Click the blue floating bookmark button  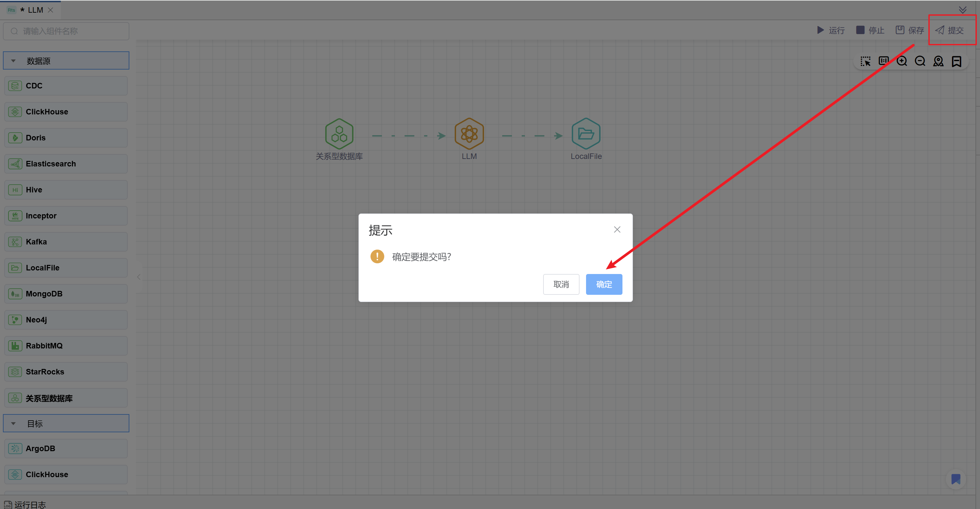[x=956, y=479]
